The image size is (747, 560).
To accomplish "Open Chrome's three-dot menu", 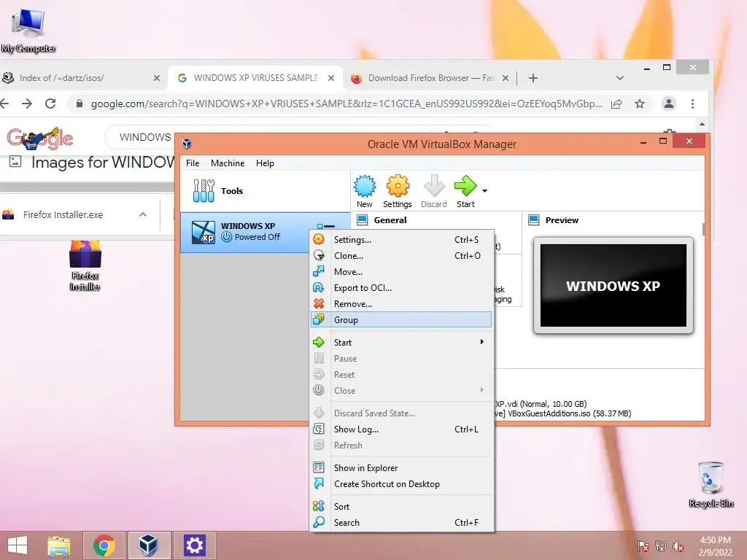I will 693,104.
